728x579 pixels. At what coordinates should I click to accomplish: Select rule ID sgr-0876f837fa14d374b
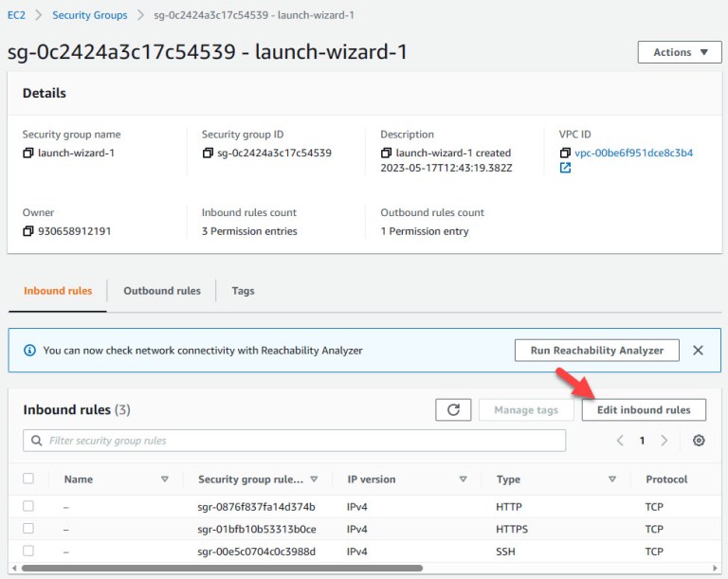pyautogui.click(x=256, y=507)
